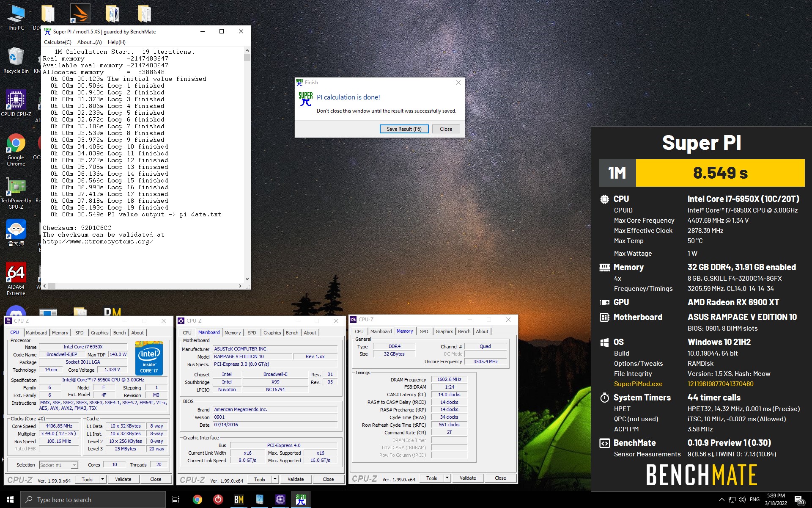
Task: Click the SuperPiMod.exe label in BenchMate
Action: coord(638,384)
